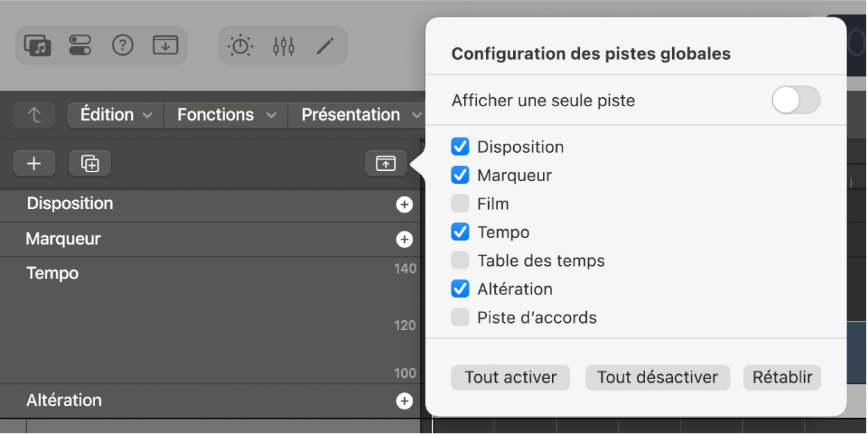Uncheck the Marqueur checkbox
Image resolution: width=868 pixels, height=434 pixels.
pos(460,175)
